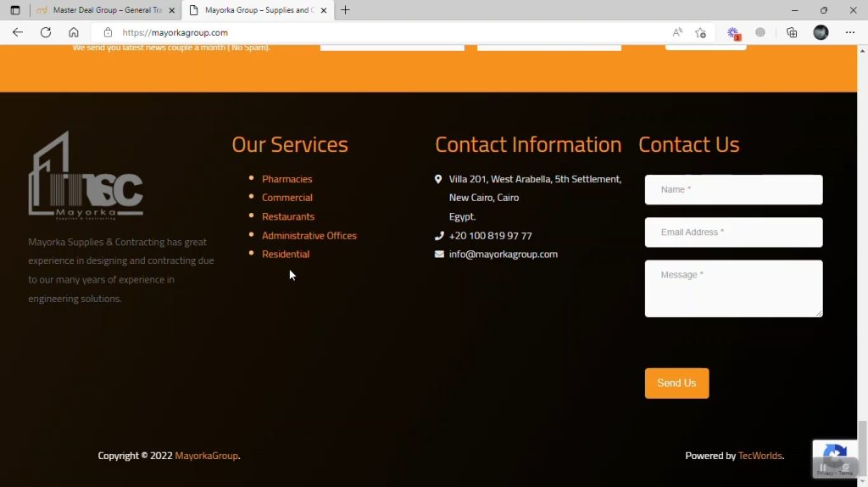
Task: Open the browser home page icon
Action: (74, 32)
